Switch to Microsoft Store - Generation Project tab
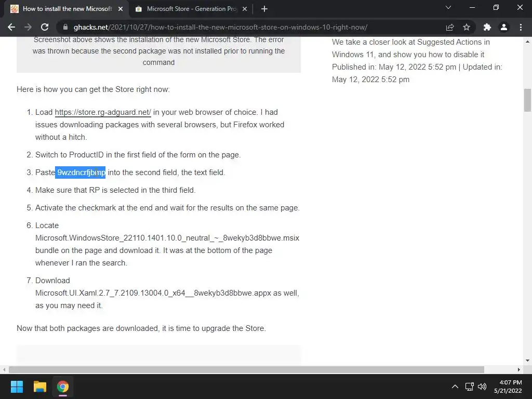The image size is (532, 399). (192, 9)
